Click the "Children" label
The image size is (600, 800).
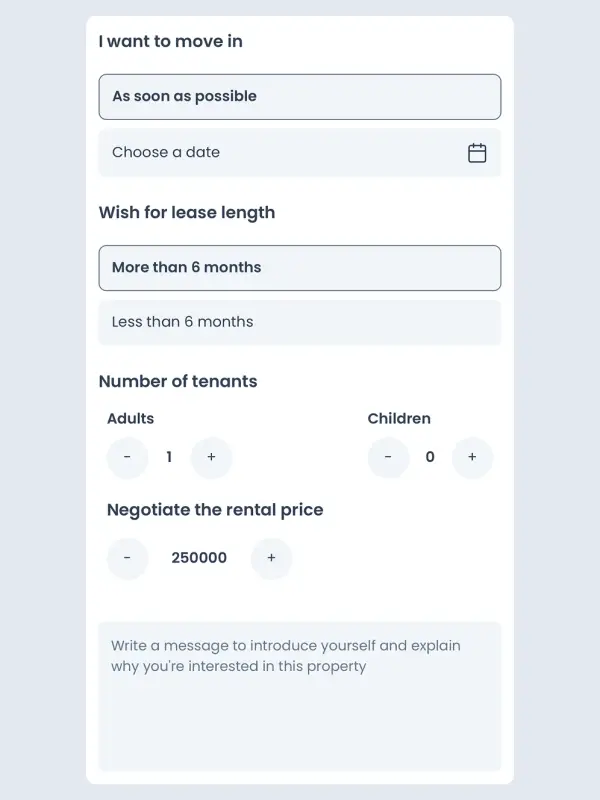(x=399, y=419)
